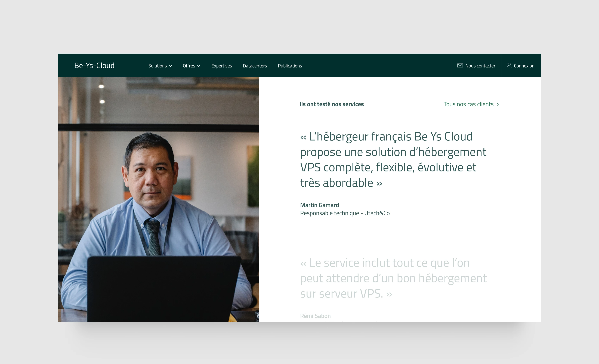The width and height of the screenshot is (599, 364).
Task: Click the Nous contacter button
Action: pos(476,66)
